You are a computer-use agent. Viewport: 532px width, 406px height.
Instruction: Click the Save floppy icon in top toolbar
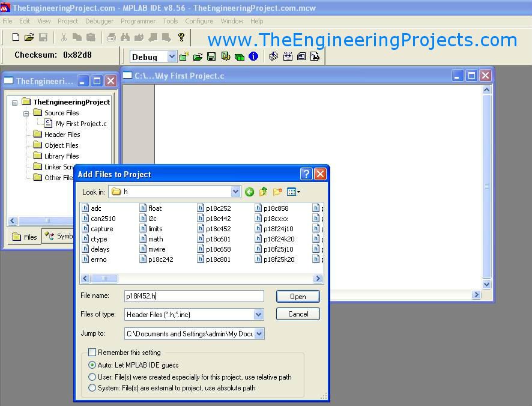point(43,37)
